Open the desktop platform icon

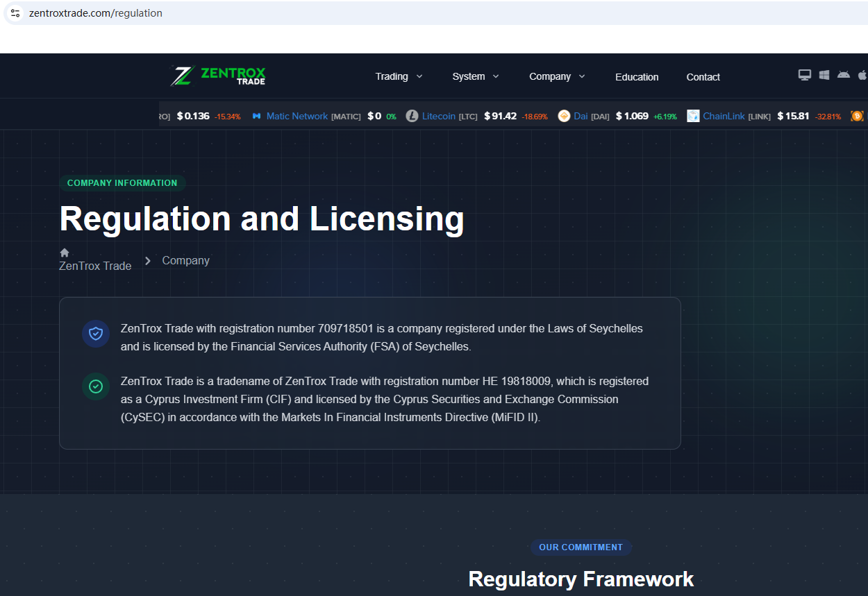(x=805, y=75)
